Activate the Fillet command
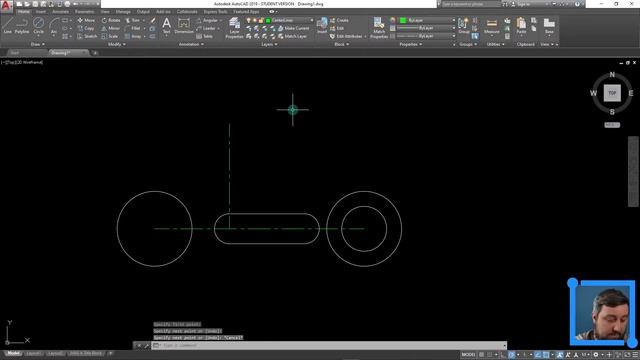Image resolution: width=640 pixels, height=360 pixels. [133, 28]
